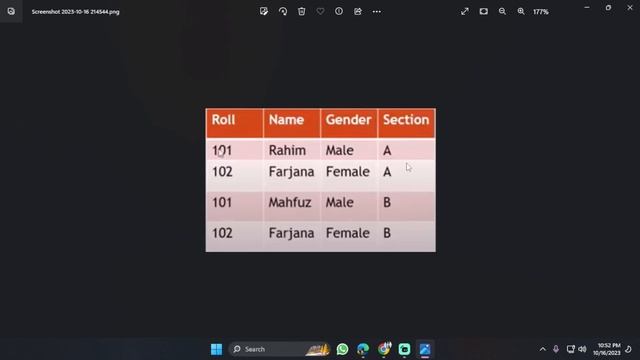Click the file name Screenshot 2023-10-16 title
The height and width of the screenshot is (360, 640).
pos(76,12)
